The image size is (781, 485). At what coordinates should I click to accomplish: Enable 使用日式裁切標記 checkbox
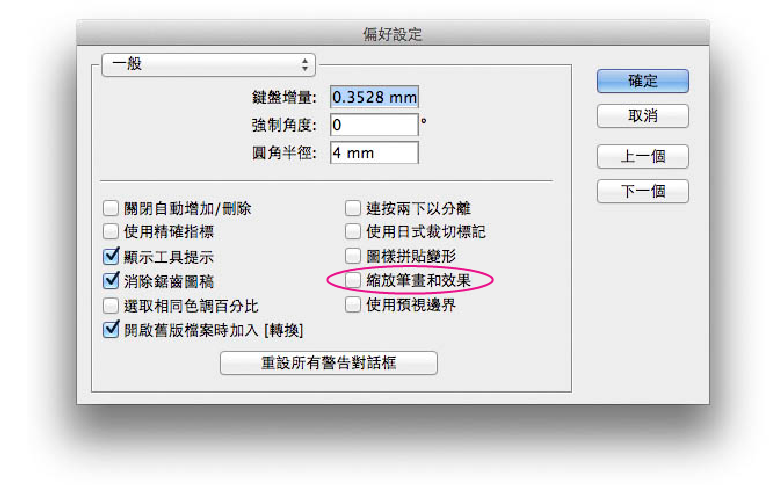[353, 232]
